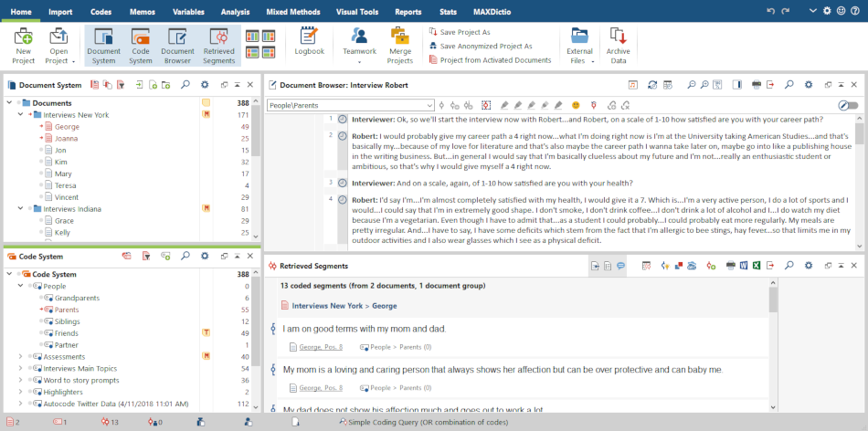This screenshot has width=868, height=431.
Task: Toggle the sidebar display icon in Document Browser
Action: 737,85
